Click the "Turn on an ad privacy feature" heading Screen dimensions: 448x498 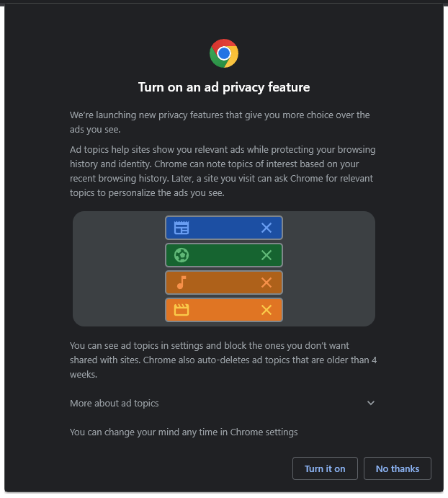pyautogui.click(x=224, y=87)
